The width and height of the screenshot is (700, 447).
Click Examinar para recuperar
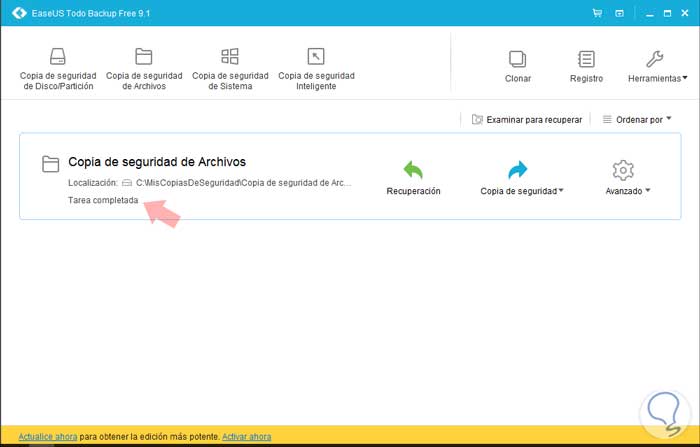click(x=527, y=120)
